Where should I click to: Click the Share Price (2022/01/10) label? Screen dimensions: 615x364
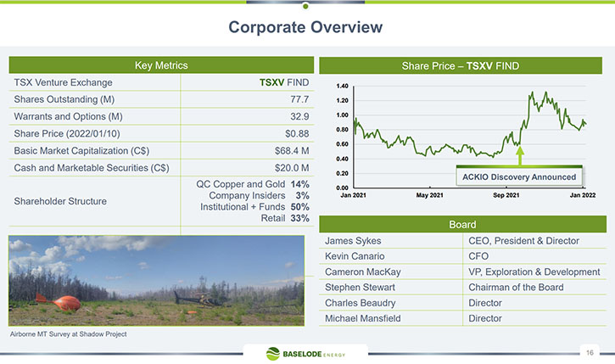point(67,133)
